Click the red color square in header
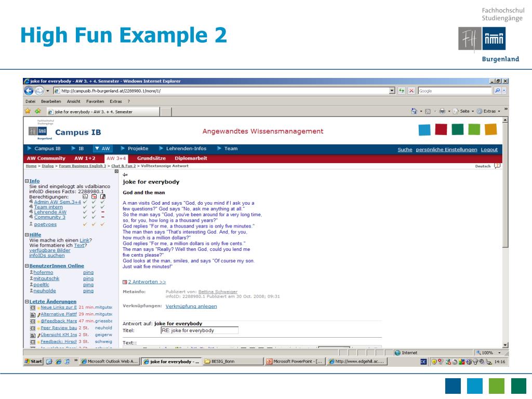 (x=441, y=129)
